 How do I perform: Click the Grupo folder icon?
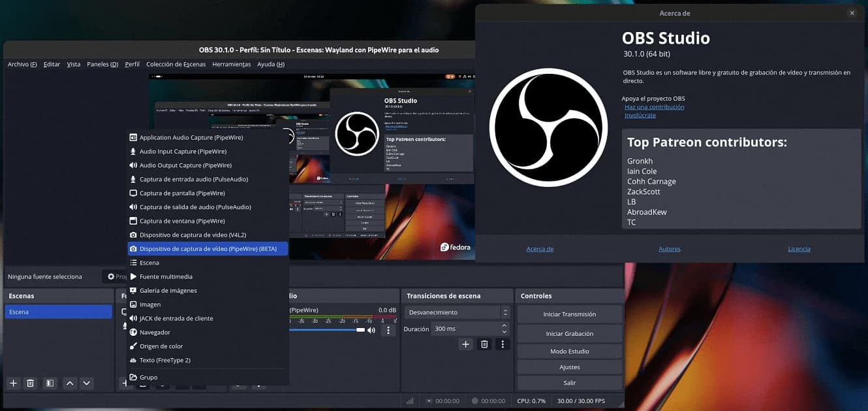[x=133, y=377]
